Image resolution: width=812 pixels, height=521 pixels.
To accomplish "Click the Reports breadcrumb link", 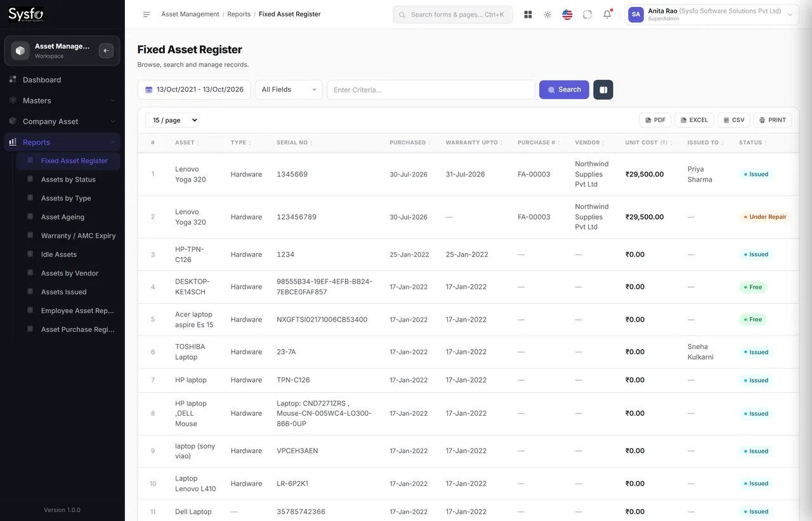I will 239,14.
